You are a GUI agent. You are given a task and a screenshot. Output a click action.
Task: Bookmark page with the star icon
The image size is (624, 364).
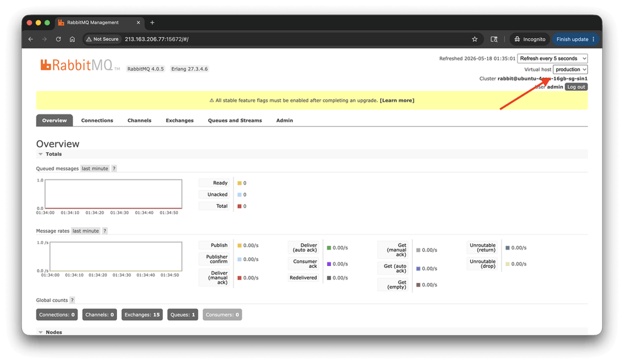[x=474, y=39]
